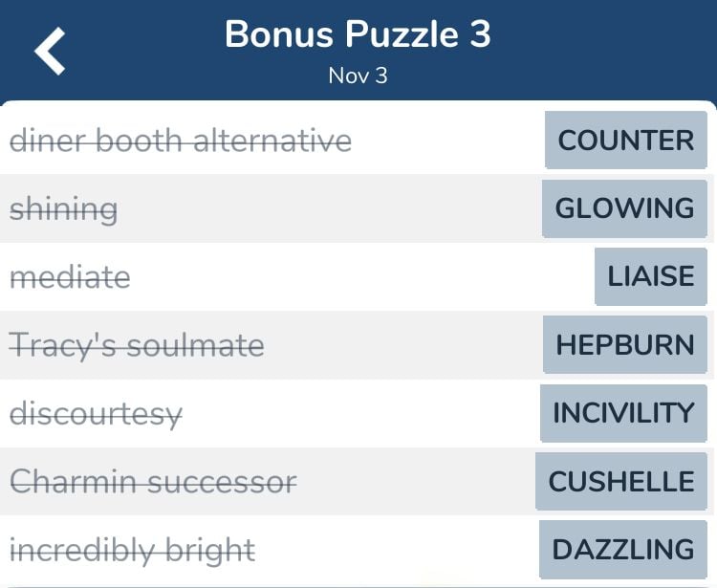Select the 'discourtesy' clue
Viewport: 717px width, 588px height.
point(96,414)
